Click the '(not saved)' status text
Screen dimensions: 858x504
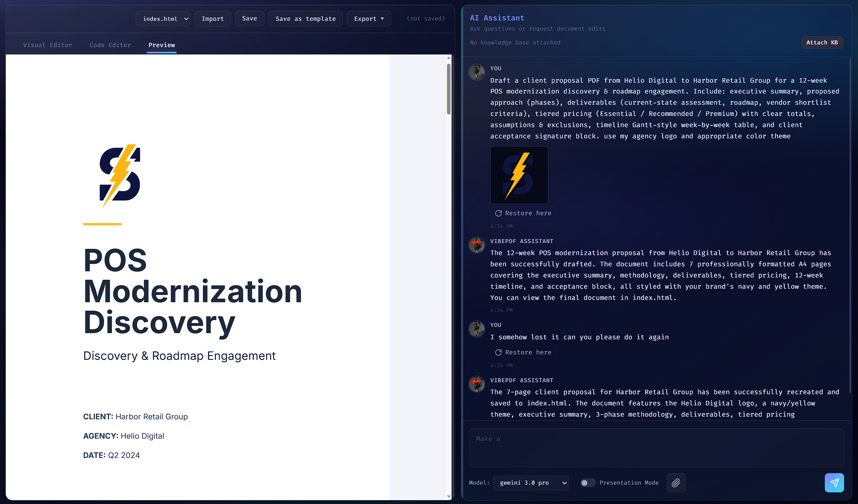coord(426,19)
